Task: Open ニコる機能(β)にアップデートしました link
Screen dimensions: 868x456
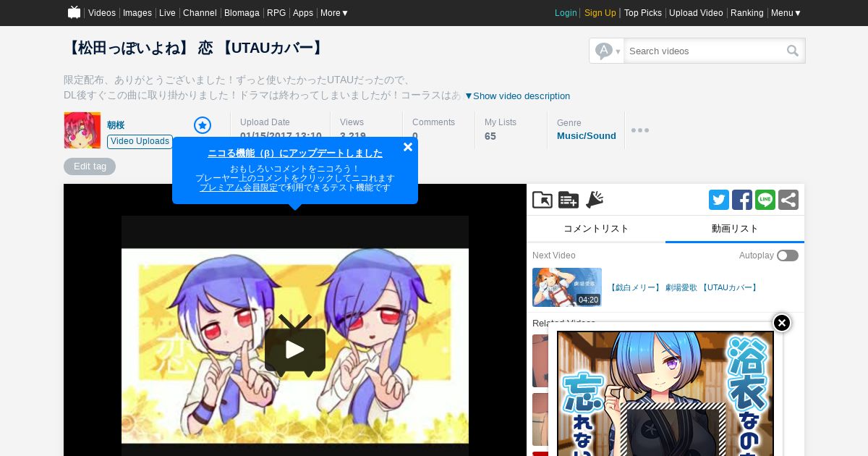Action: tap(295, 153)
